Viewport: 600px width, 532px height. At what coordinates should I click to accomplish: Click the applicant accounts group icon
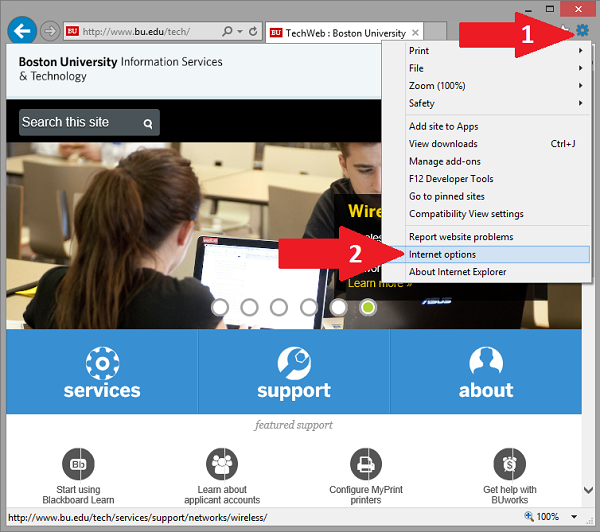pyautogui.click(x=222, y=464)
